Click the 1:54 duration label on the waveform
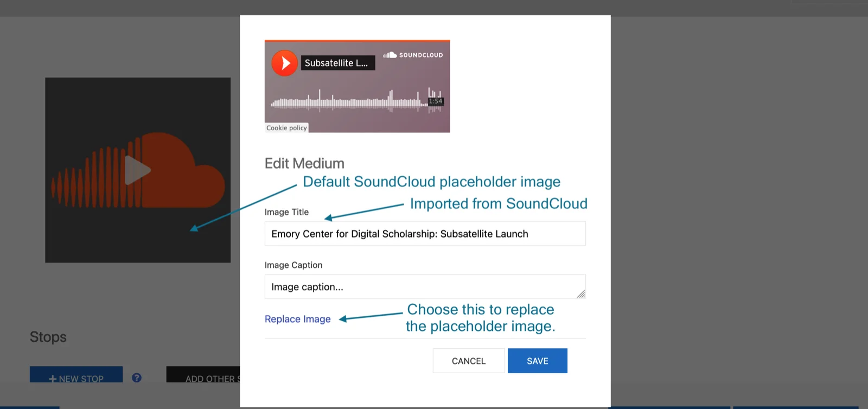This screenshot has height=409, width=868. (x=436, y=101)
